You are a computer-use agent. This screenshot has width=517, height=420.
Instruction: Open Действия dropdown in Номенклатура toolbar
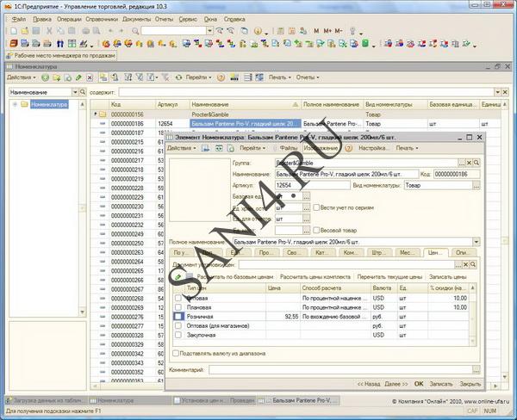(x=21, y=77)
